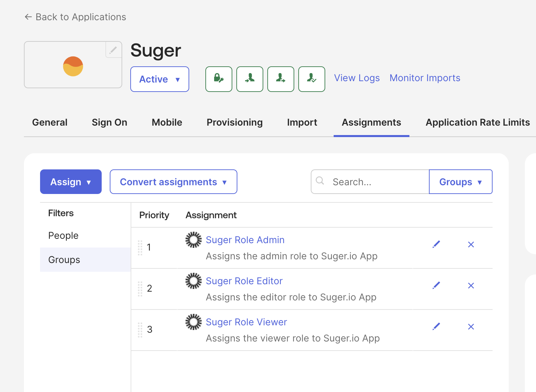The image size is (536, 392).
Task: Go back to Applications
Action: [75, 17]
